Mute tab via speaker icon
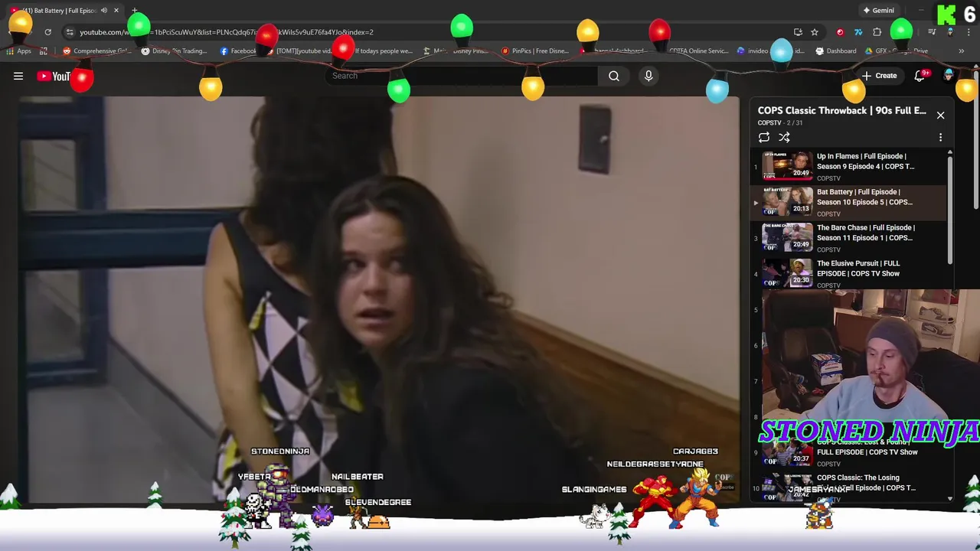980x551 pixels. pyautogui.click(x=104, y=11)
